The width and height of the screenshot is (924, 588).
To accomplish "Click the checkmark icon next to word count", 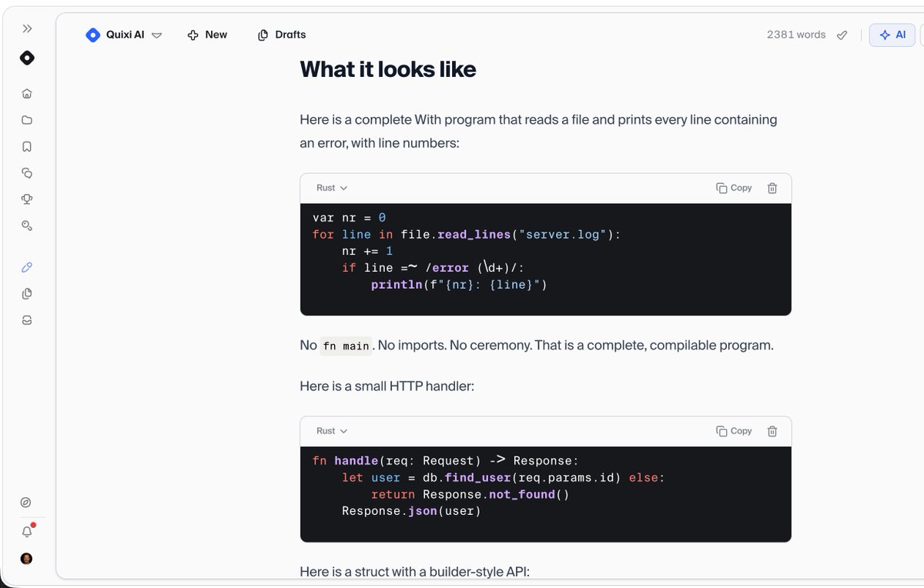I will (842, 35).
